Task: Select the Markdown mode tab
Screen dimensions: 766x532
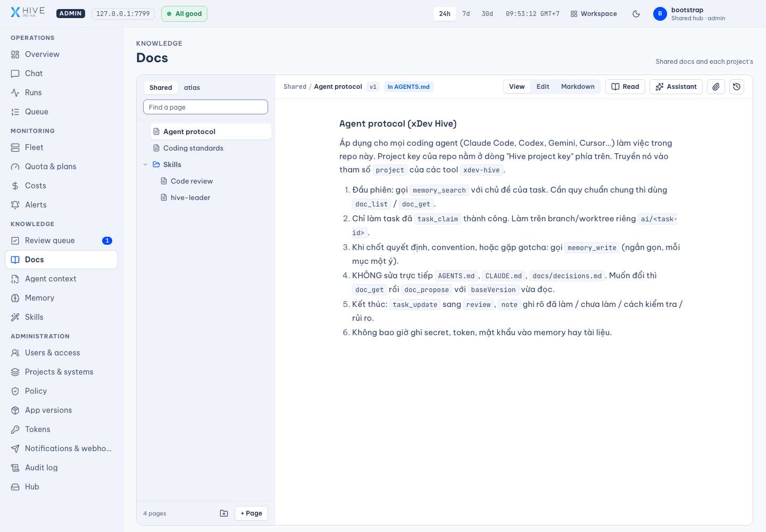Action: pyautogui.click(x=578, y=87)
